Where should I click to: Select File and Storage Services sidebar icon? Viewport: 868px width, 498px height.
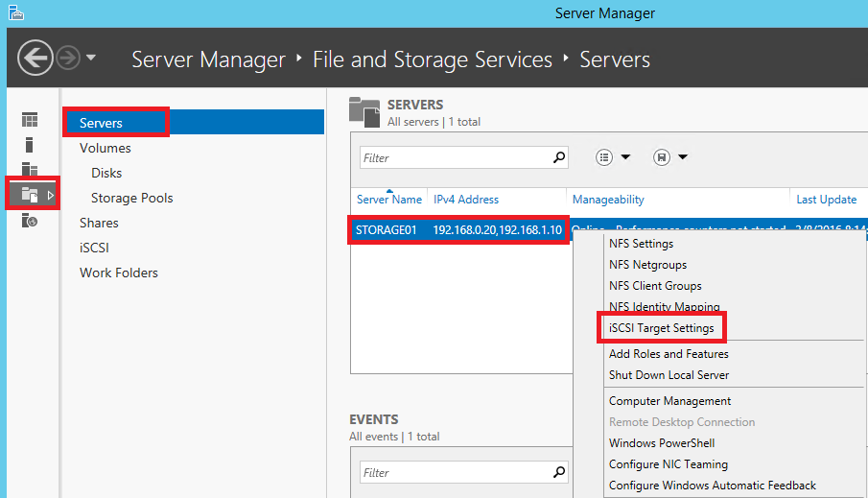[30, 195]
